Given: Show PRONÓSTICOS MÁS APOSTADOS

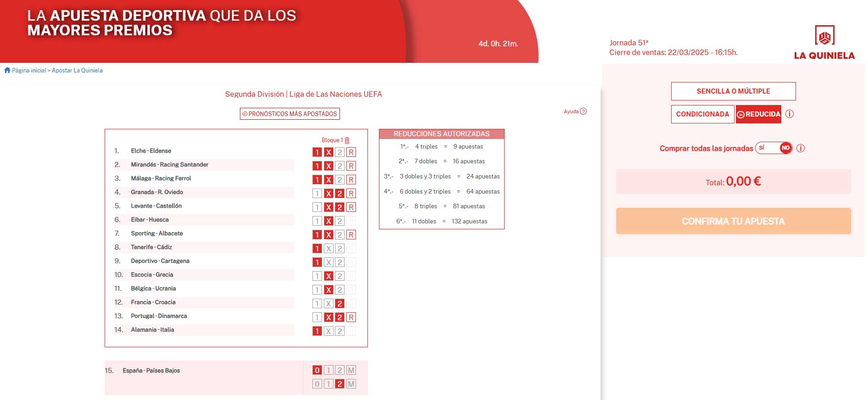Looking at the screenshot, I should (290, 114).
